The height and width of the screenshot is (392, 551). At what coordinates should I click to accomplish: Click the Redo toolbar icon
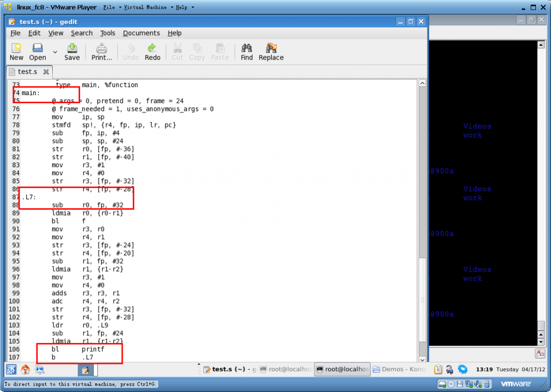[152, 51]
